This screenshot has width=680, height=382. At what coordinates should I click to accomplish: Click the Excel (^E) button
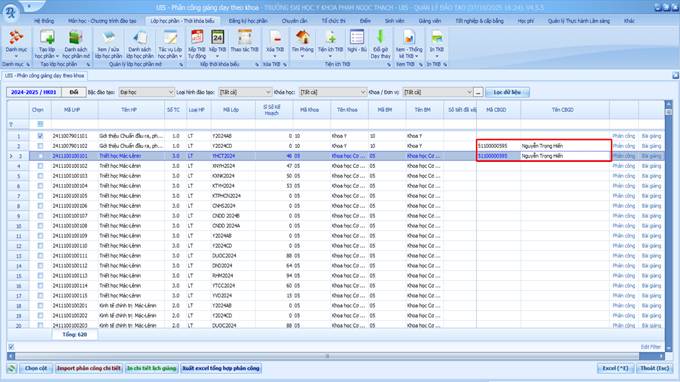(x=615, y=368)
